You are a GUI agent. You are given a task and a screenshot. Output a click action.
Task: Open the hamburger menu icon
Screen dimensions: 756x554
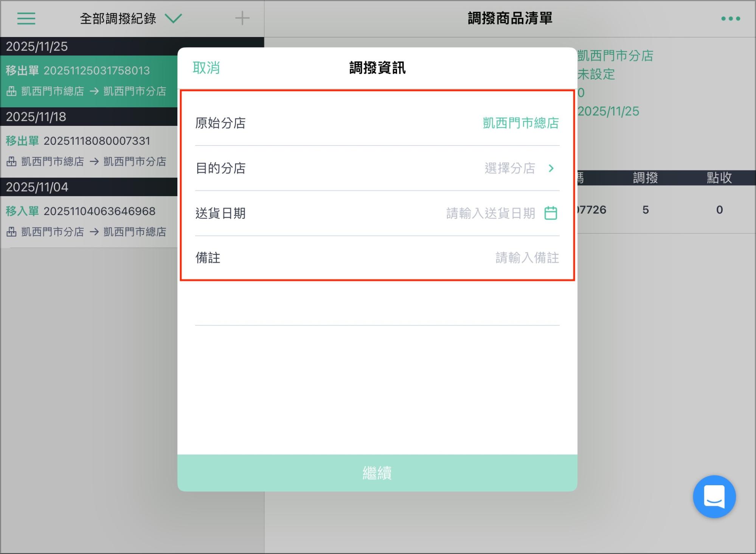tap(26, 18)
